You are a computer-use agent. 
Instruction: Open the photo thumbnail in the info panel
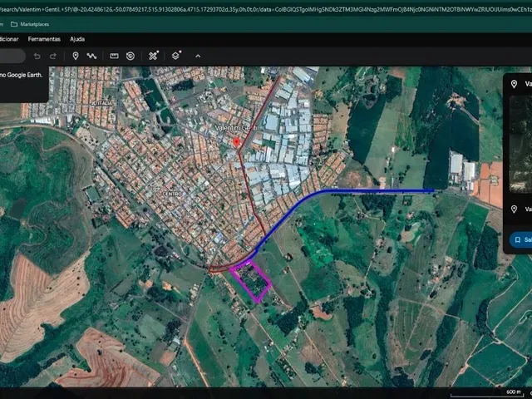coord(521,144)
